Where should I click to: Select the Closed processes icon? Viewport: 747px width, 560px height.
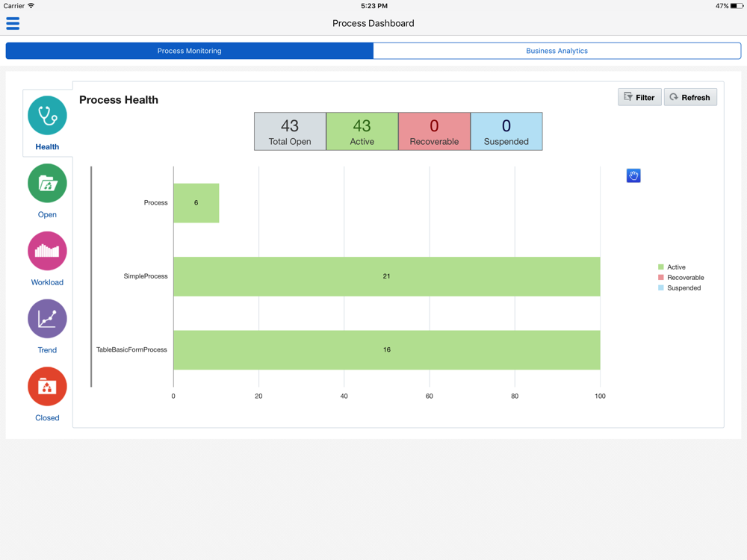pos(47,386)
